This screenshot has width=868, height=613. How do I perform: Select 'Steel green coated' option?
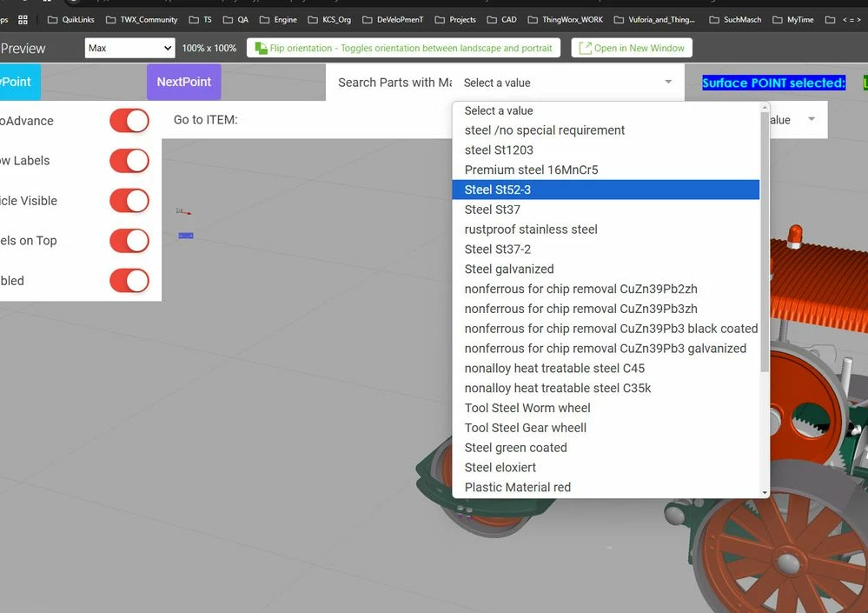(x=606, y=448)
